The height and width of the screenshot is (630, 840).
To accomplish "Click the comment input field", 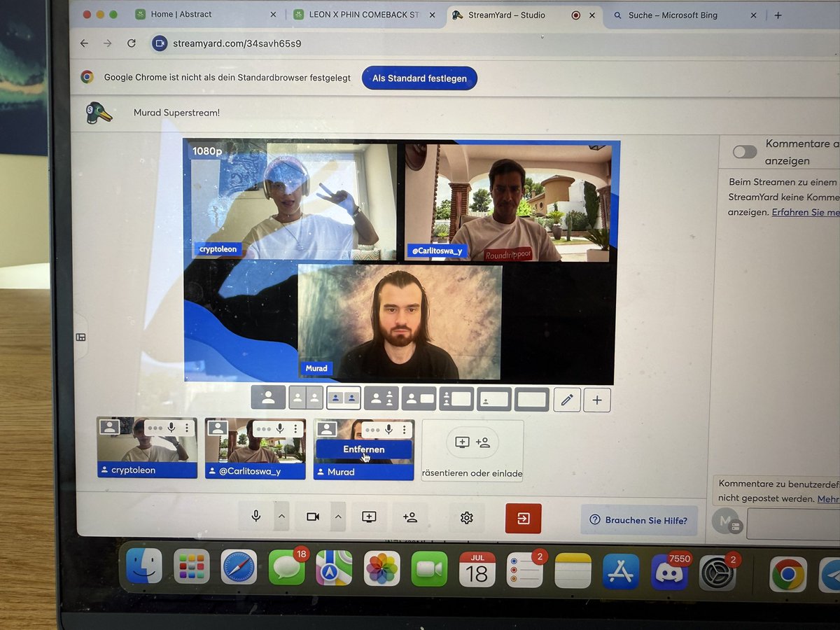I will tap(793, 524).
